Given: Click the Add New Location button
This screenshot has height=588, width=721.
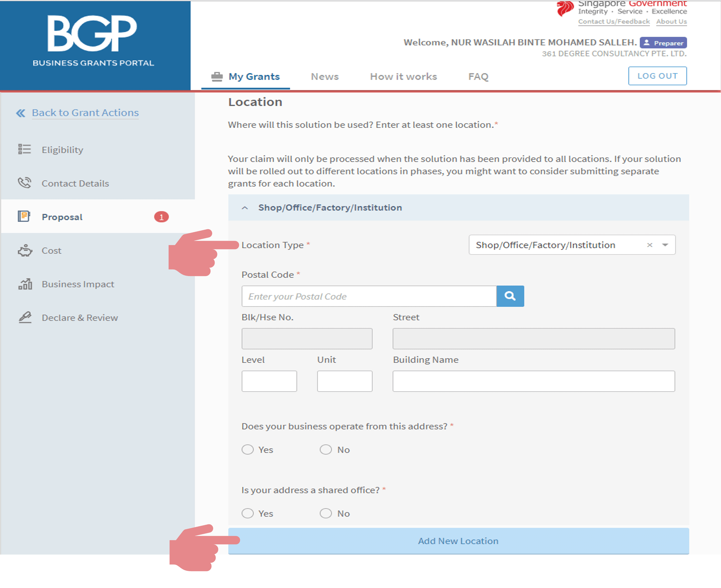Looking at the screenshot, I should pos(458,541).
